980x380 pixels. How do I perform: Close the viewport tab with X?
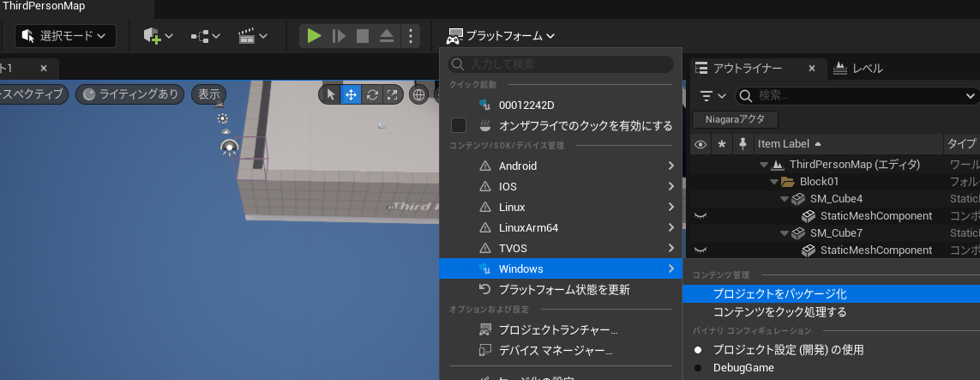tap(43, 69)
